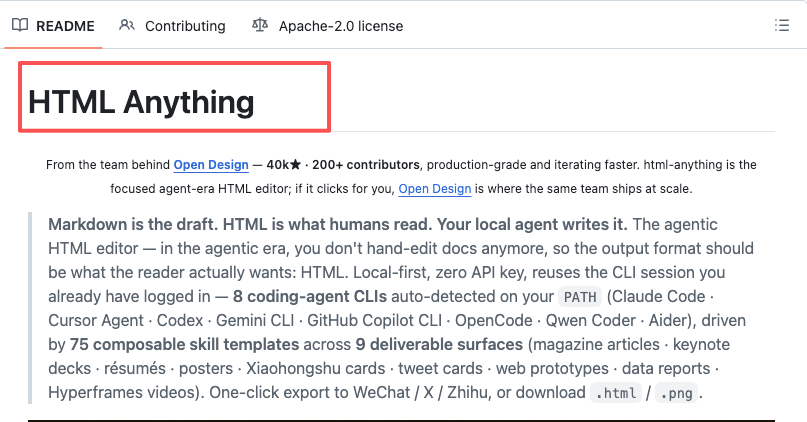Open the README tab
Screen dimensions: 807x422
click(54, 26)
